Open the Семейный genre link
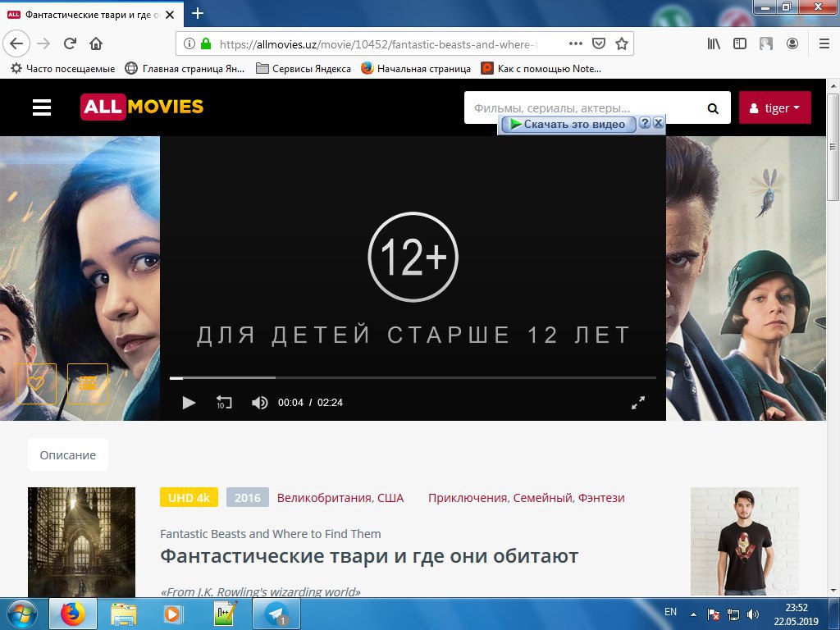The width and height of the screenshot is (840, 630). point(543,498)
